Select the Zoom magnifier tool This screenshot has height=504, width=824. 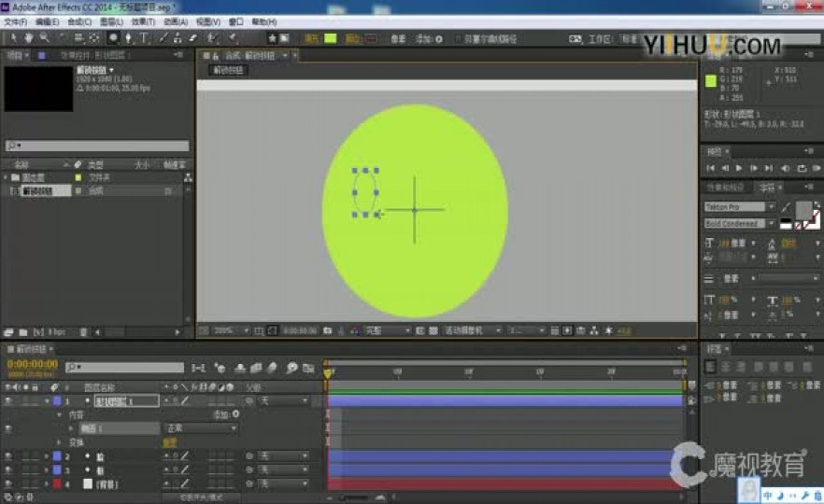pos(44,37)
